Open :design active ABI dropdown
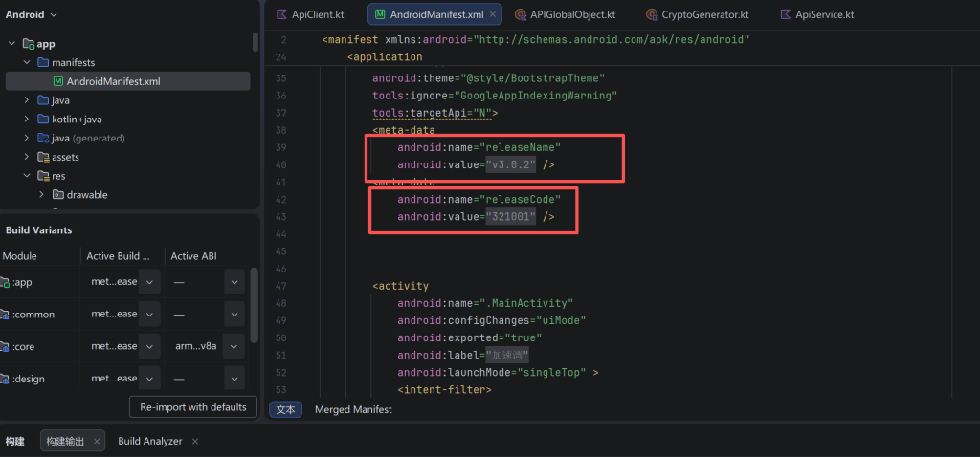The image size is (980, 457). point(234,379)
